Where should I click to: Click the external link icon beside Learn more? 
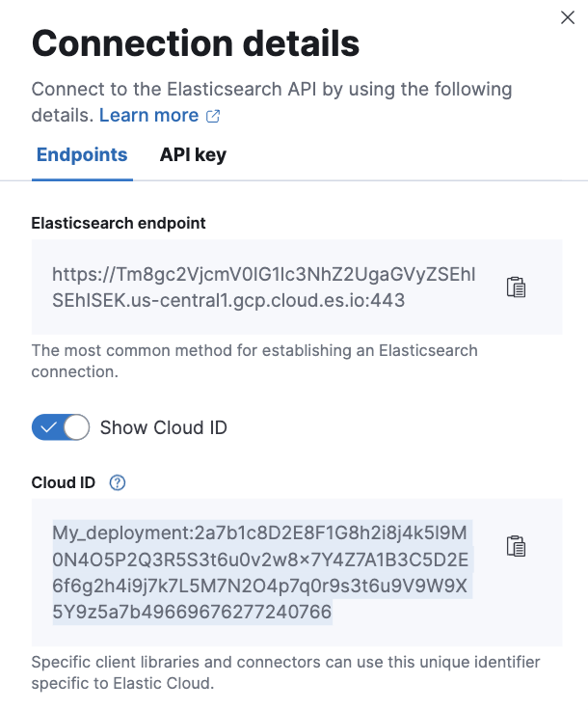[213, 116]
